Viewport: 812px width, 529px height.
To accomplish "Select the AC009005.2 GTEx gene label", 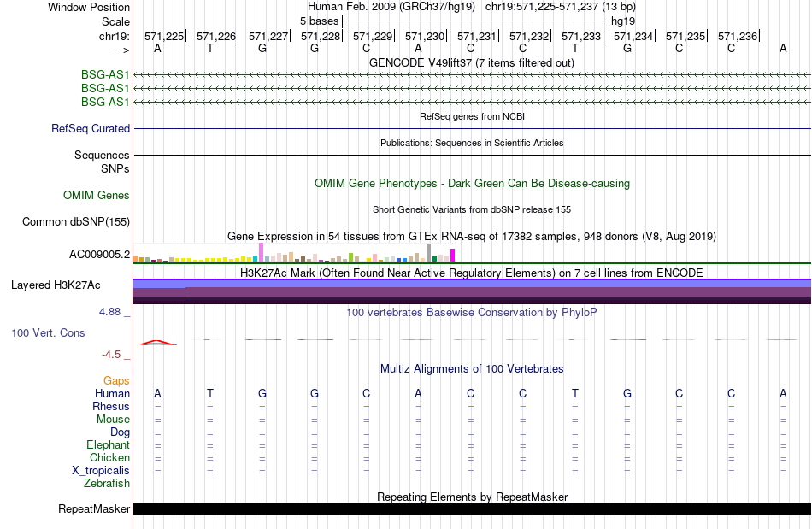I will pyautogui.click(x=99, y=254).
